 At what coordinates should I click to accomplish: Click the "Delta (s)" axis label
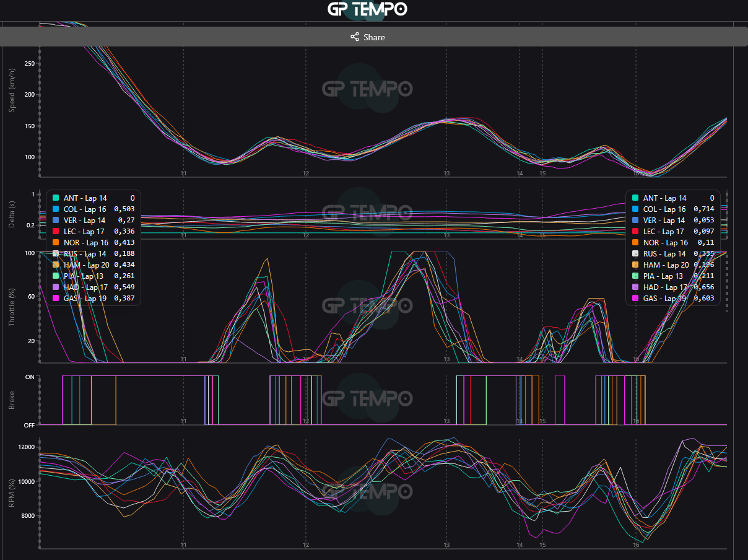coord(12,214)
